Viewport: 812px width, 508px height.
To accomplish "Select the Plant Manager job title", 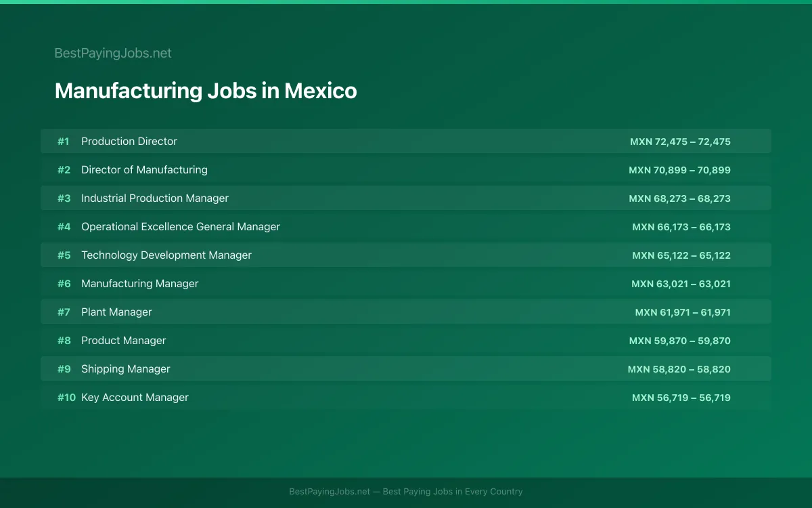I will pos(116,312).
